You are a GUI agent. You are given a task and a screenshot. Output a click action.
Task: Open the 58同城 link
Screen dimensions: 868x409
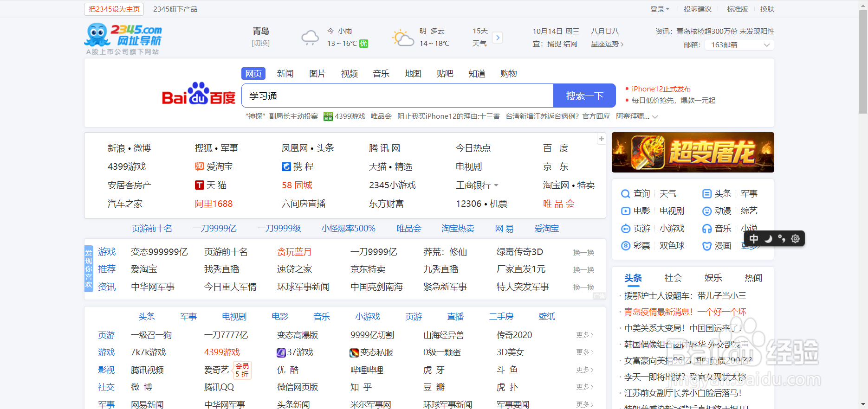coord(297,185)
